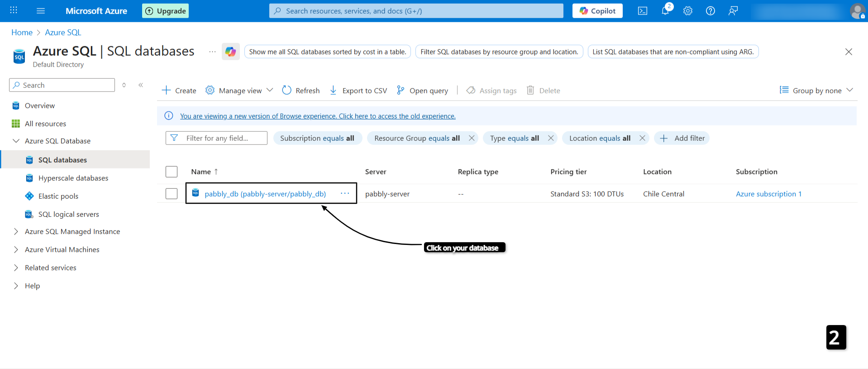Image resolution: width=868 pixels, height=369 pixels.
Task: Open the portal settings gear
Action: pos(687,11)
